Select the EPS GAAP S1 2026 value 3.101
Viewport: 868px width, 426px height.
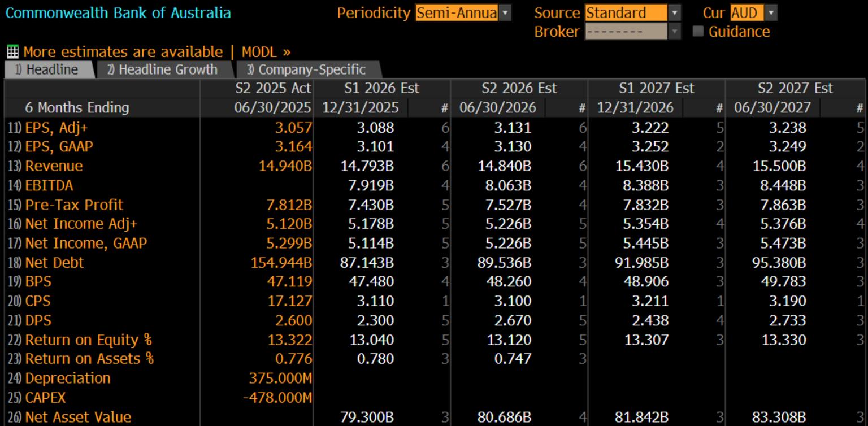pos(375,147)
